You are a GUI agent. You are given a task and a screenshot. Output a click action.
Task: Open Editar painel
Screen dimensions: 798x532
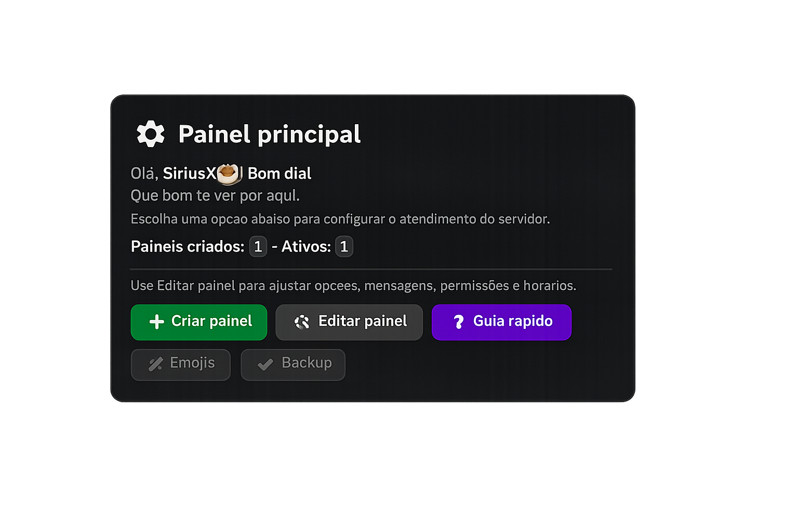(x=349, y=322)
